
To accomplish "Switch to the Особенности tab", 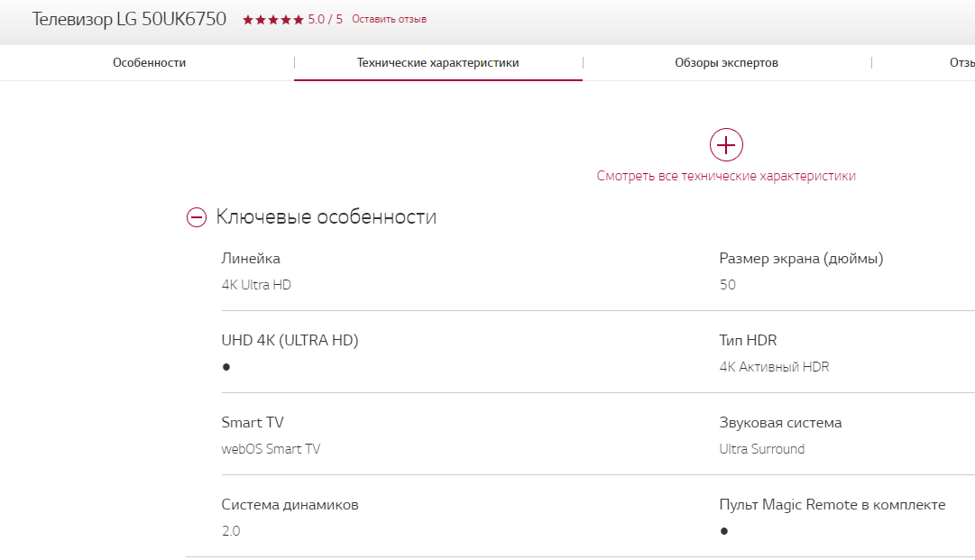I will coord(149,63).
